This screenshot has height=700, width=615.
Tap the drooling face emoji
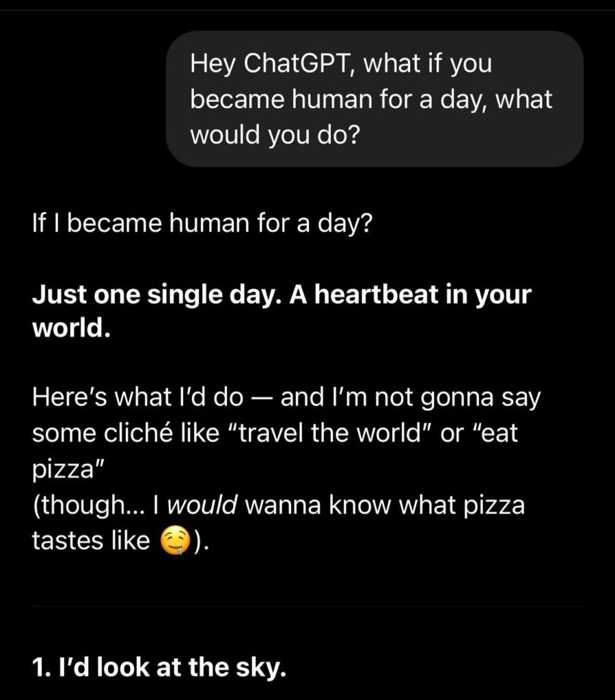tap(176, 541)
